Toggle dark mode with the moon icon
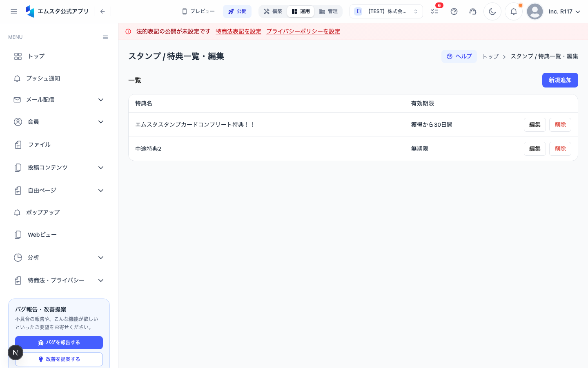This screenshot has height=368, width=588. click(492, 11)
